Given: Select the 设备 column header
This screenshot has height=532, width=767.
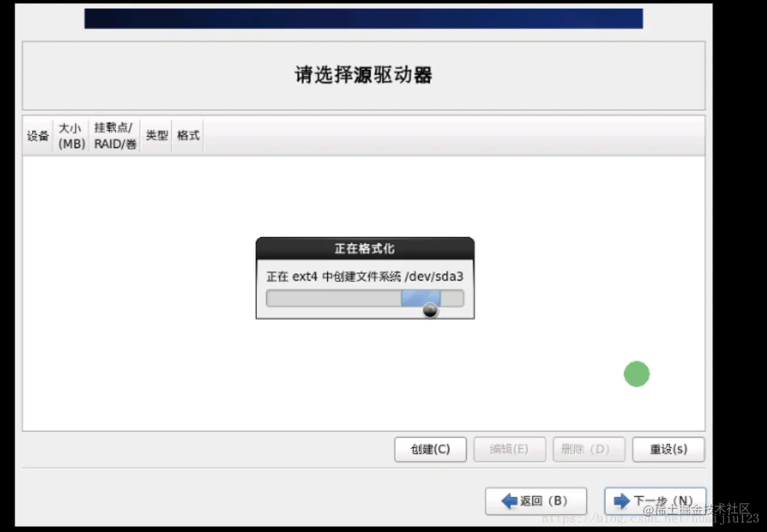Looking at the screenshot, I should 37,135.
